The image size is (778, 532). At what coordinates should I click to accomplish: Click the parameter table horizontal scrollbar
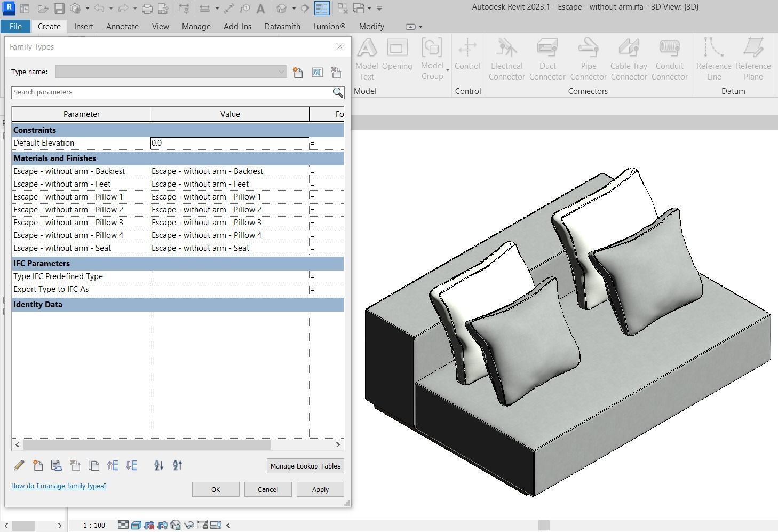147,444
